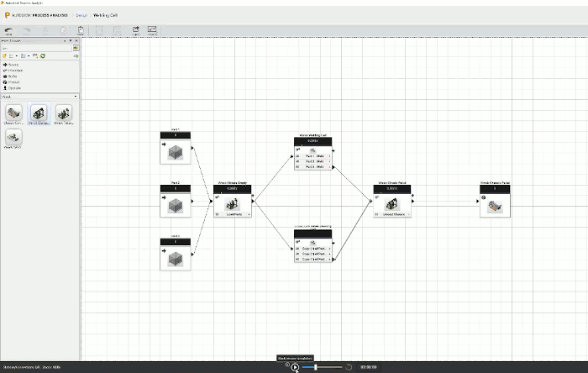Screen dimensions: 588x373
Task: Open the Weld category dropdown
Action: click(39, 96)
